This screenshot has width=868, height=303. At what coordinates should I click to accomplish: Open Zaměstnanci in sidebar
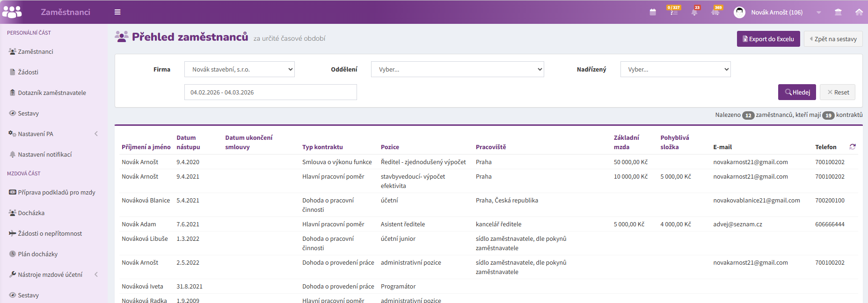tap(36, 51)
